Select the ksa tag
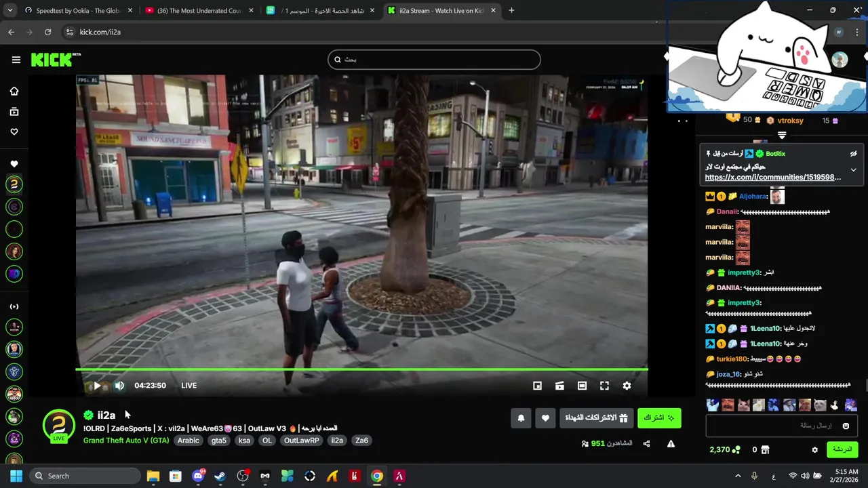868x488 pixels. (x=244, y=441)
